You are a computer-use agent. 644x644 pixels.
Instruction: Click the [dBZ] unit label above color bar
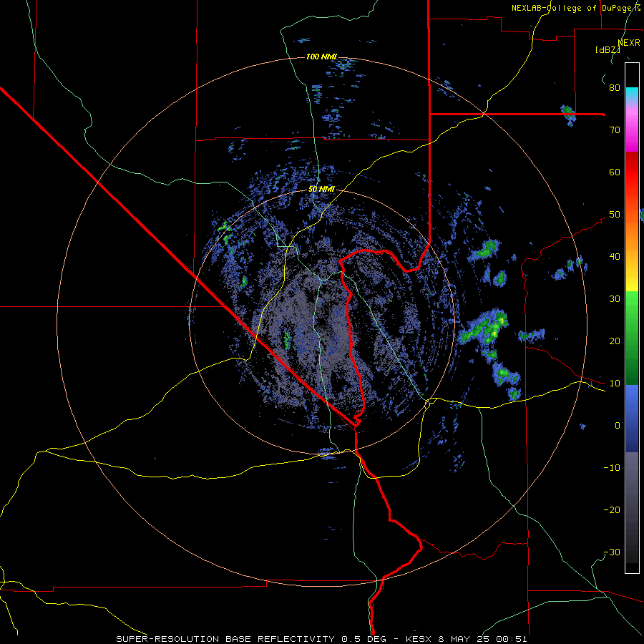(608, 50)
